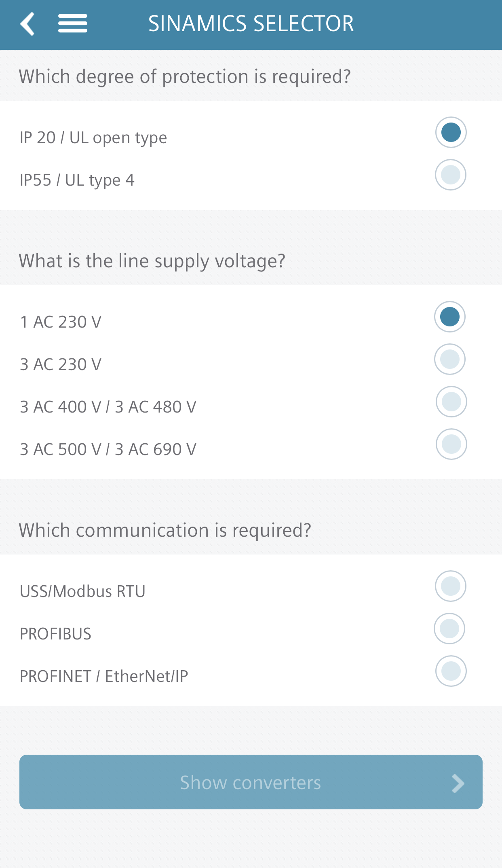Enable the USS/Modbus RTU radio button
The width and height of the screenshot is (502, 868).
[x=451, y=586]
